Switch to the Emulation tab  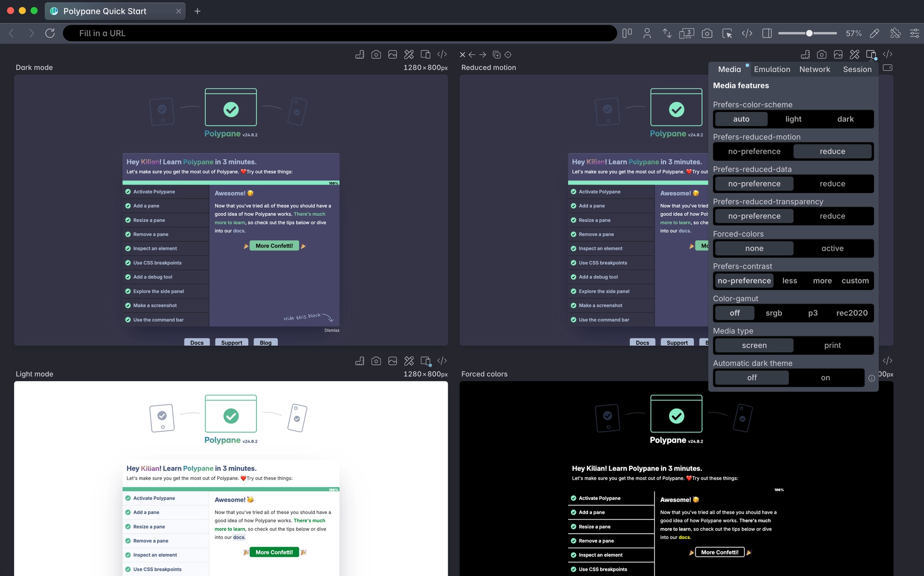coord(771,69)
